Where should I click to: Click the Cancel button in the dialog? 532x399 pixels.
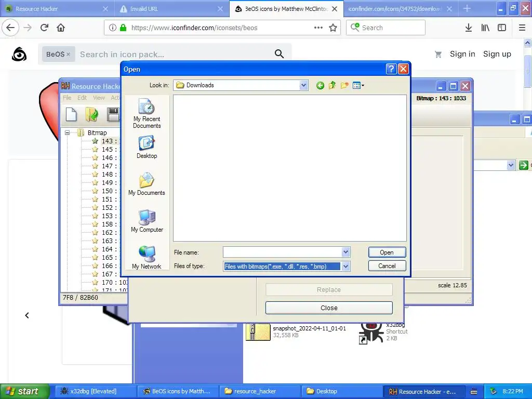[x=387, y=266]
